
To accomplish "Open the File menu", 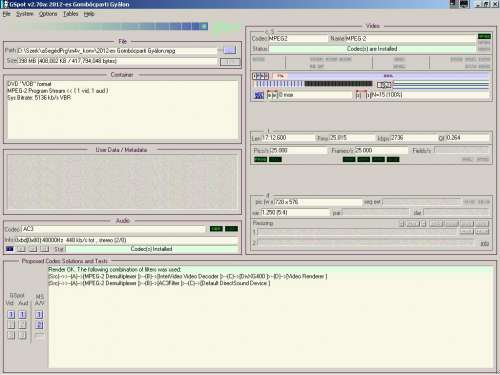I will [7, 14].
